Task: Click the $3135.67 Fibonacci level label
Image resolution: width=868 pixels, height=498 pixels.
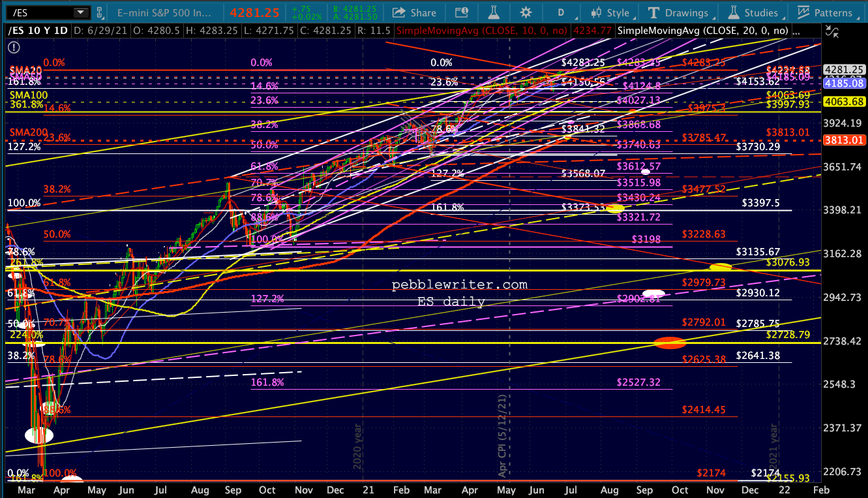Action: 758,252
